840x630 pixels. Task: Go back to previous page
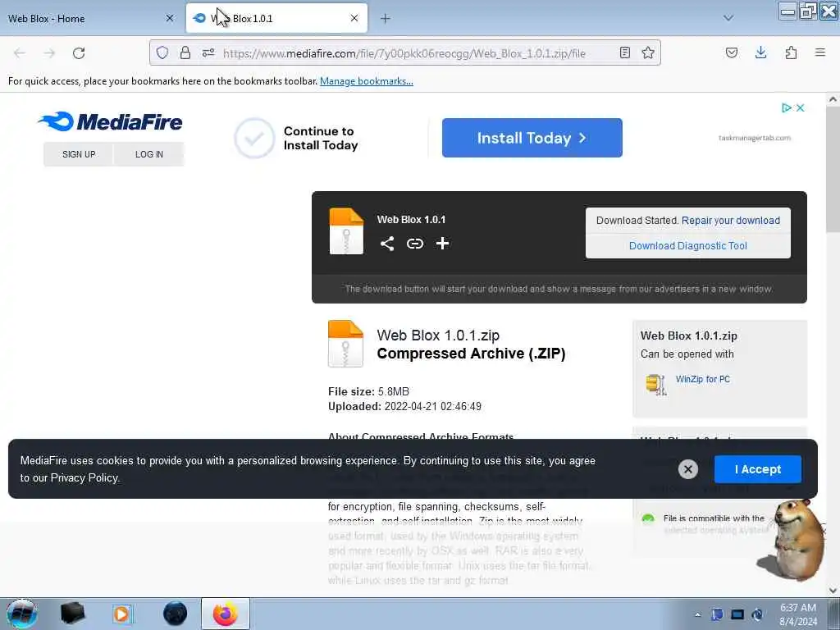point(20,53)
